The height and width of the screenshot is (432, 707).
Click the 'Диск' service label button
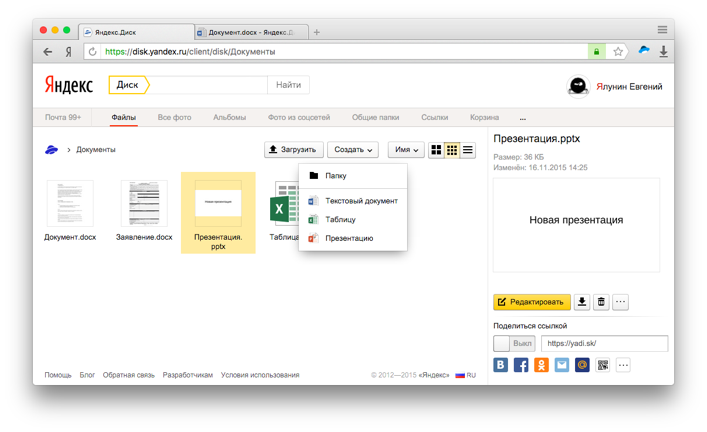point(129,85)
